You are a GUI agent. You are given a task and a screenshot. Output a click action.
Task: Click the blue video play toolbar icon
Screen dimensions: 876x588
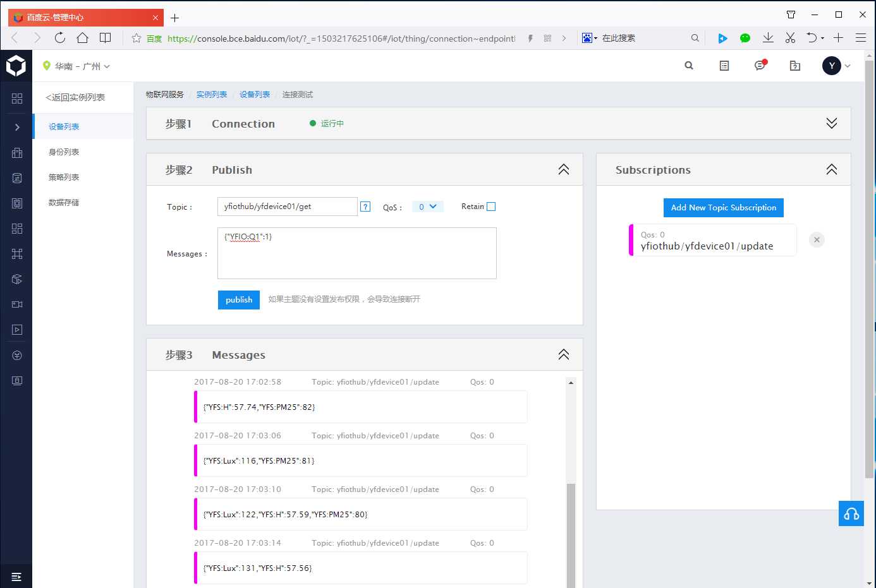pyautogui.click(x=722, y=38)
